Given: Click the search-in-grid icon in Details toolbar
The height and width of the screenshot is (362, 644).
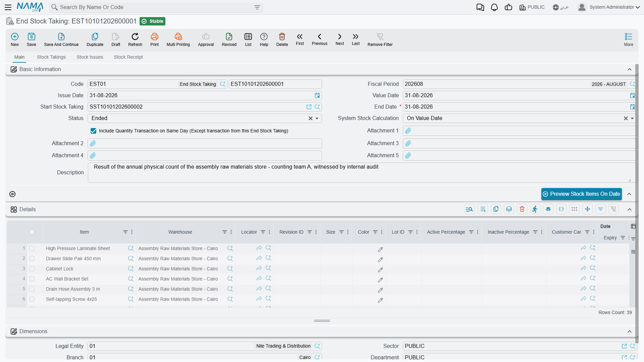Looking at the screenshot, I should tap(470, 209).
